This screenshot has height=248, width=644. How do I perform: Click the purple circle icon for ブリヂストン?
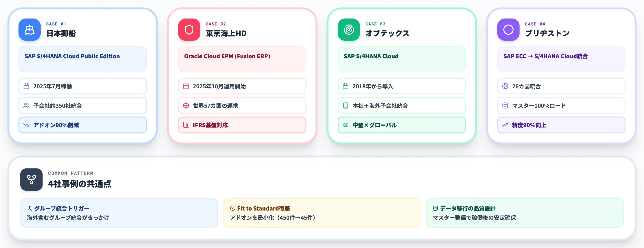click(x=508, y=30)
